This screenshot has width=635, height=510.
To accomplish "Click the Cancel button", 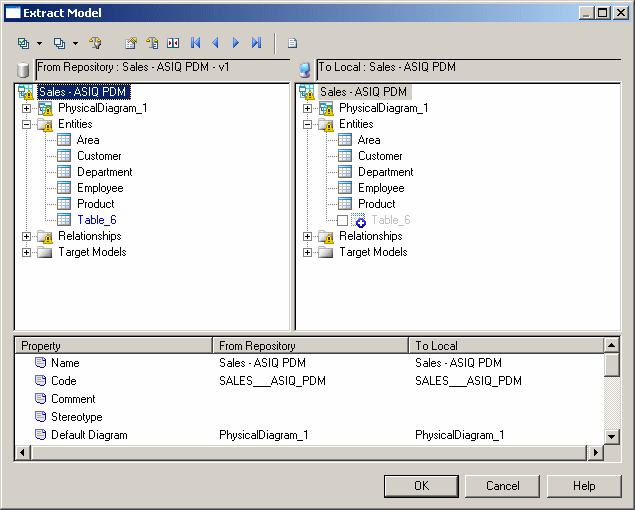I will (x=502, y=486).
